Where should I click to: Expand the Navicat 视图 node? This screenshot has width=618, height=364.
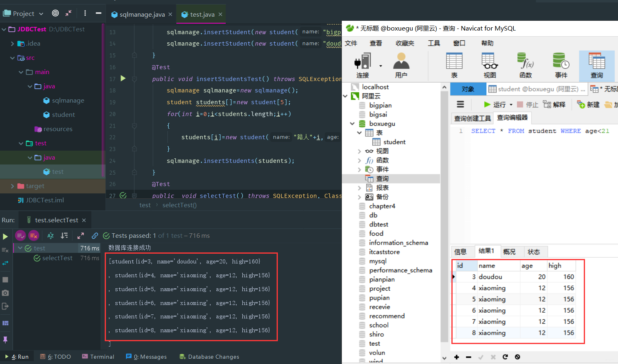(x=359, y=151)
